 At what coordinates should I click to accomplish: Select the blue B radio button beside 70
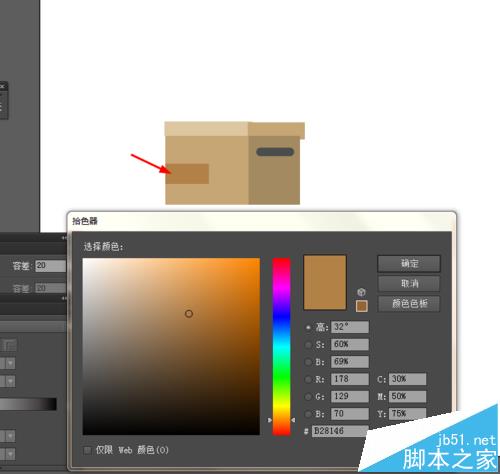(x=308, y=414)
